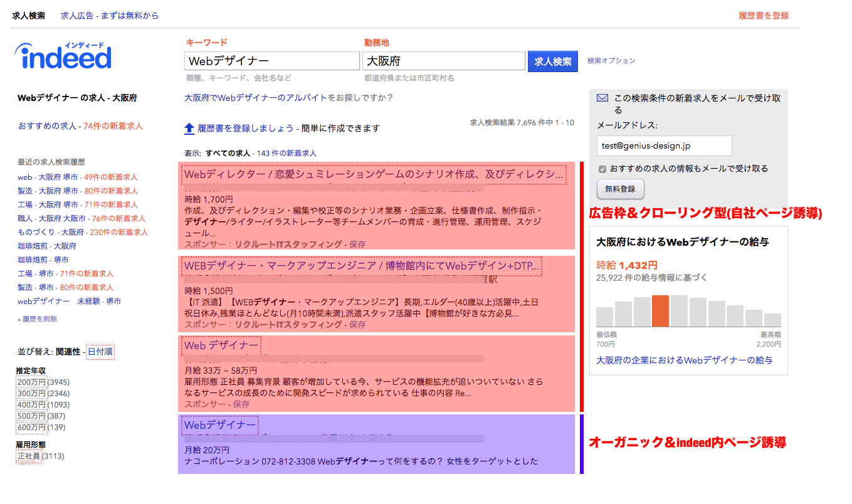Click the 求人検索結果 7,696 件中 text

click(x=522, y=123)
